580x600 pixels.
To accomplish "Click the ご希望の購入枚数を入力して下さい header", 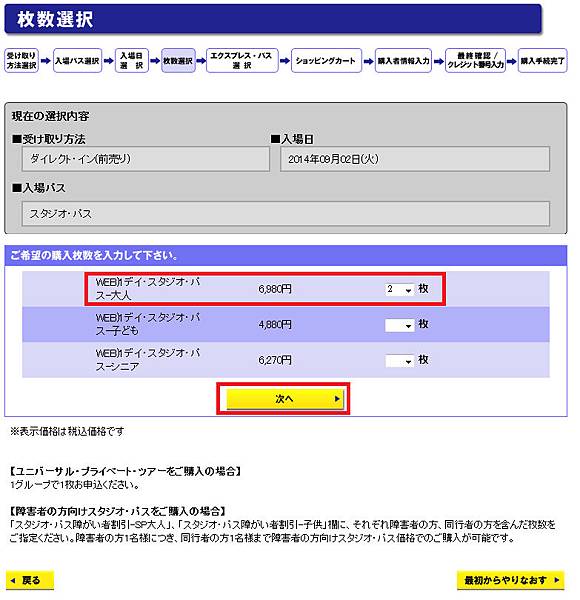I will click(94, 255).
